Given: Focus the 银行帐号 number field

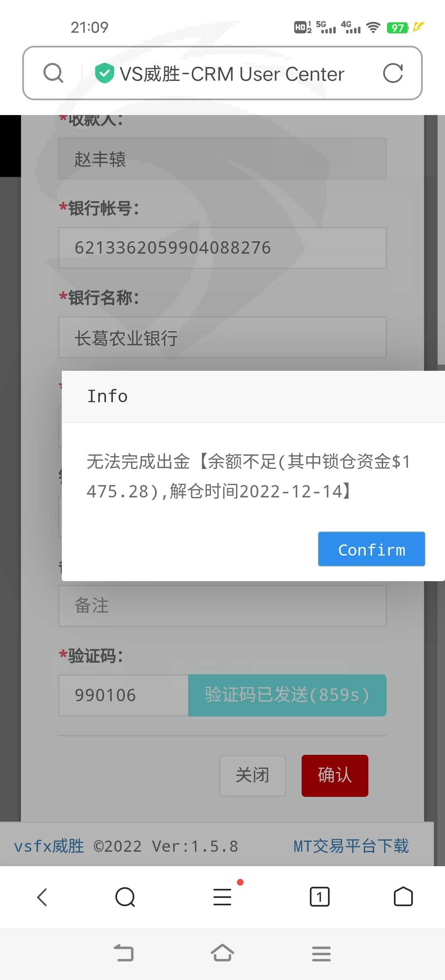Looking at the screenshot, I should (222, 248).
